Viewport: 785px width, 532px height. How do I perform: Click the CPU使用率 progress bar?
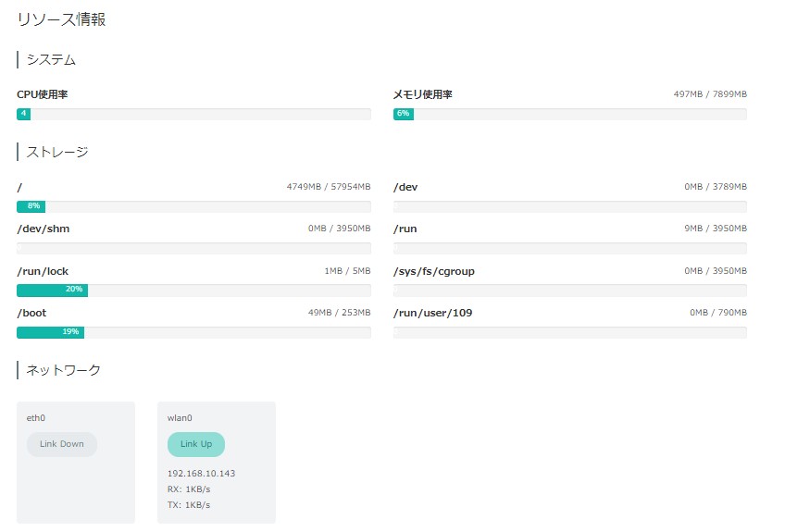tap(193, 114)
